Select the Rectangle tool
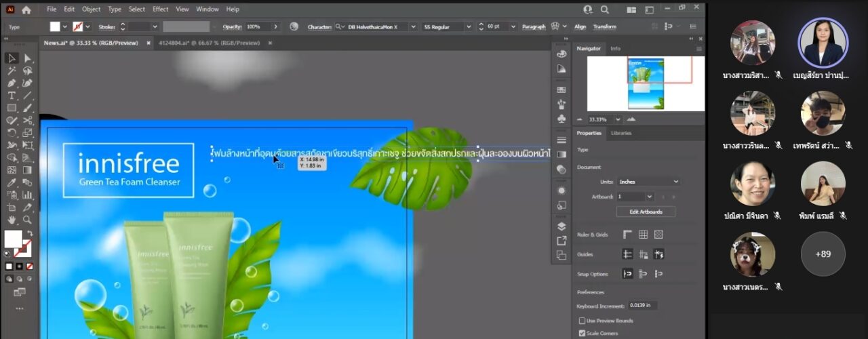This screenshot has height=339, width=868. (12, 108)
